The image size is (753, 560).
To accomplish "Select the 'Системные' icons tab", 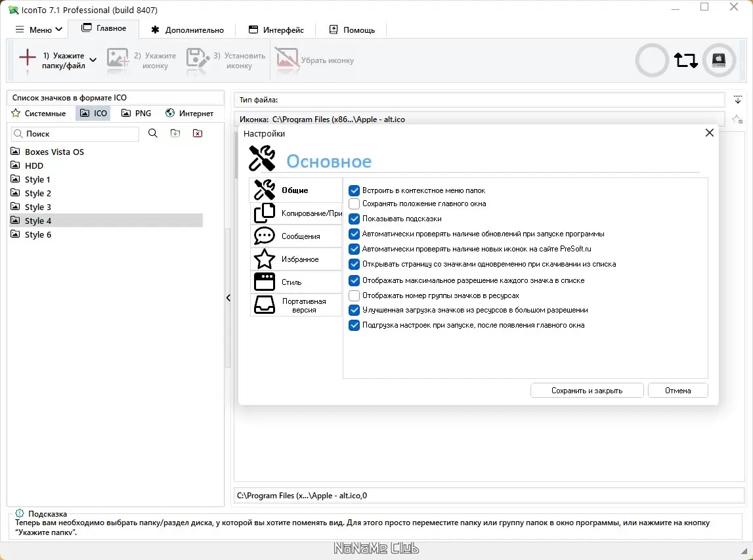I will 39,114.
